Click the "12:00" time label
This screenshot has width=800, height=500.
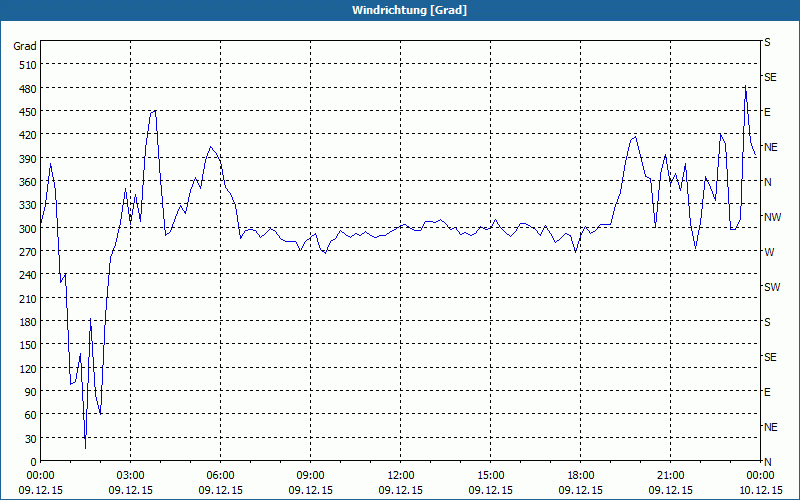click(x=401, y=476)
